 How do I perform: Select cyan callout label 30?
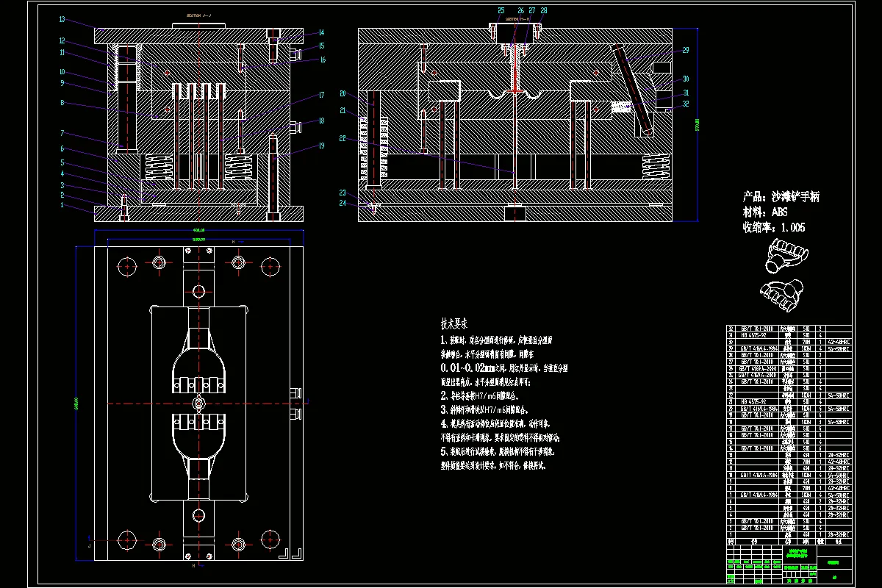coord(686,79)
